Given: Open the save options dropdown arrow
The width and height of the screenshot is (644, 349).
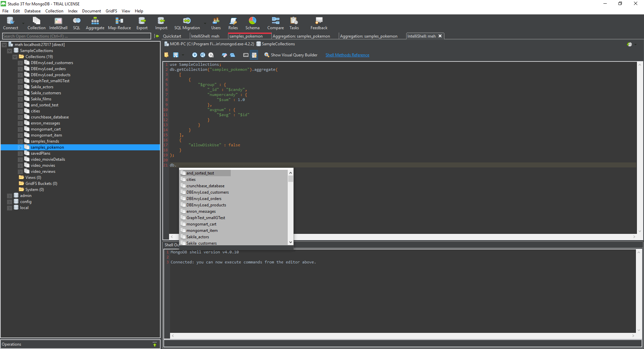Looking at the screenshot, I should 183,55.
